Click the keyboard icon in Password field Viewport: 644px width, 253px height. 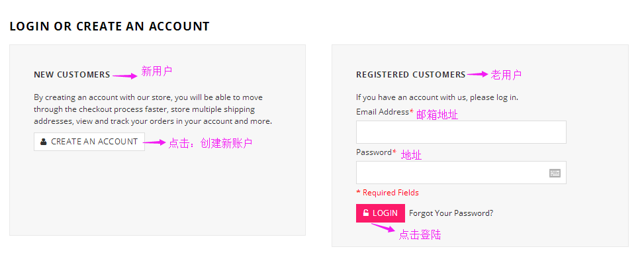pyautogui.click(x=555, y=173)
